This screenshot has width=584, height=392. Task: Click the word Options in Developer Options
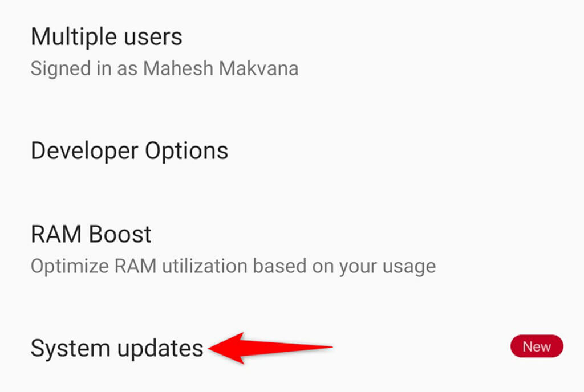pyautogui.click(x=186, y=151)
